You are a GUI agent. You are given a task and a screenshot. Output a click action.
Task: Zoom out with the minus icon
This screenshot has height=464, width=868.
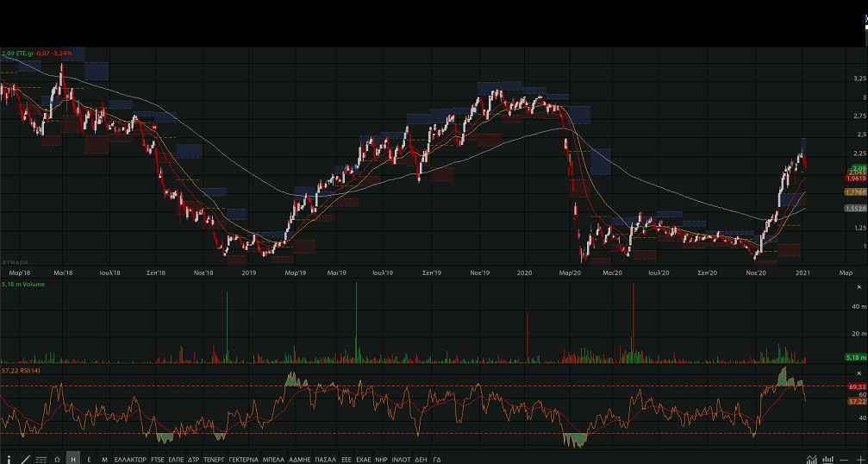pyautogui.click(x=846, y=460)
